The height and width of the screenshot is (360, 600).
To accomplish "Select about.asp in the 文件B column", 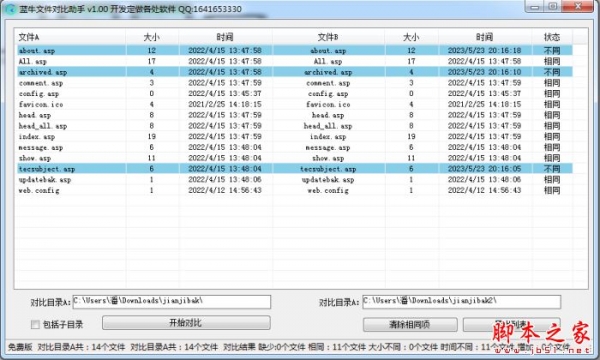I will point(328,50).
